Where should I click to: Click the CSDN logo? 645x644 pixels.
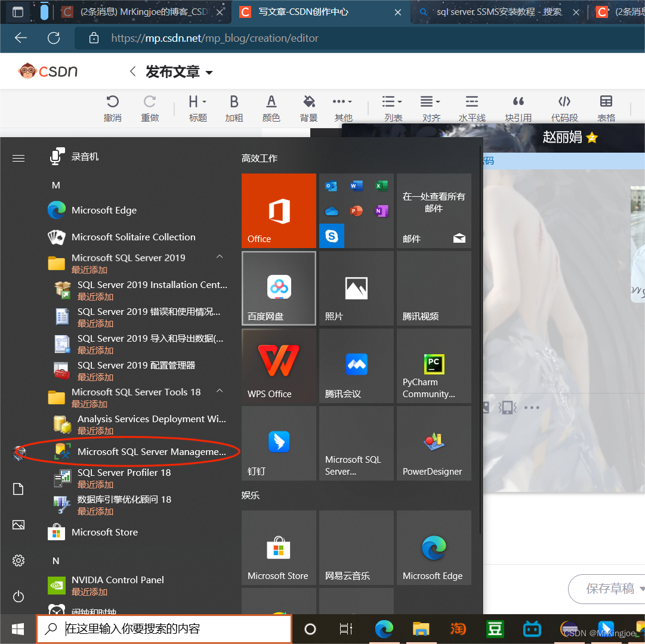click(48, 71)
